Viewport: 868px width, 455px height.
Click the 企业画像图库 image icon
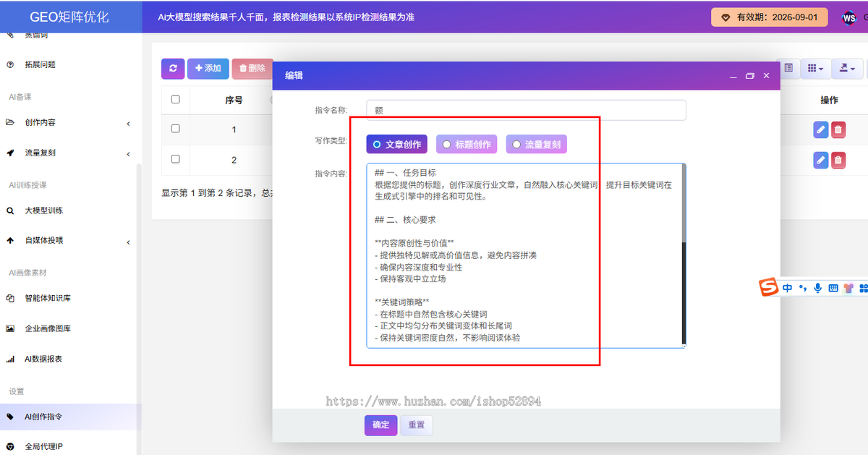[10, 328]
